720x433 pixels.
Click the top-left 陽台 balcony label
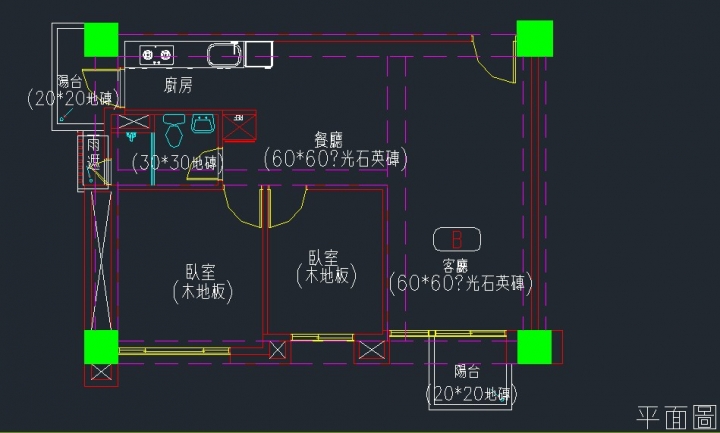[70, 81]
